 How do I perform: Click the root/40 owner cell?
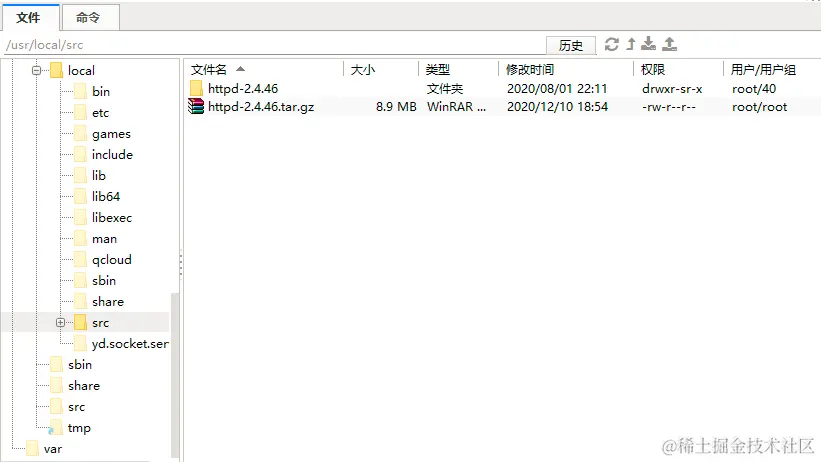coord(754,89)
